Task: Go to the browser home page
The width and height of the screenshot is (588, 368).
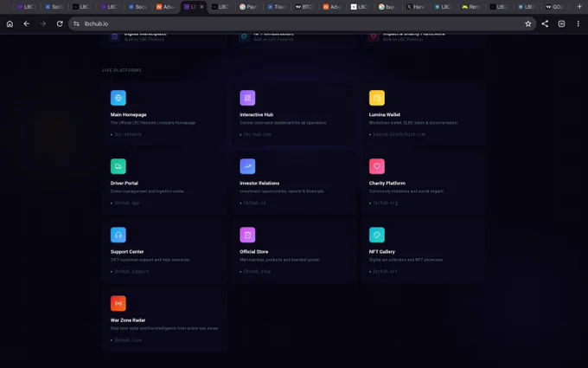Action: (10, 23)
